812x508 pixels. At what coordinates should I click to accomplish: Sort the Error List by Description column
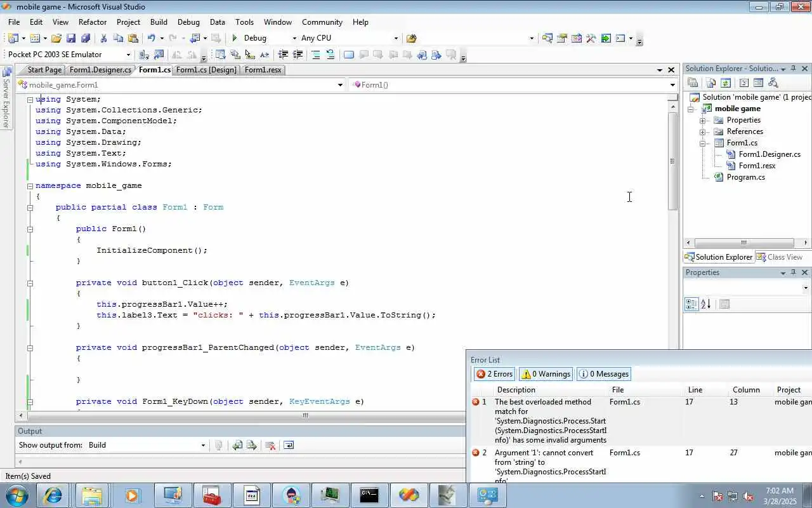[516, 390]
